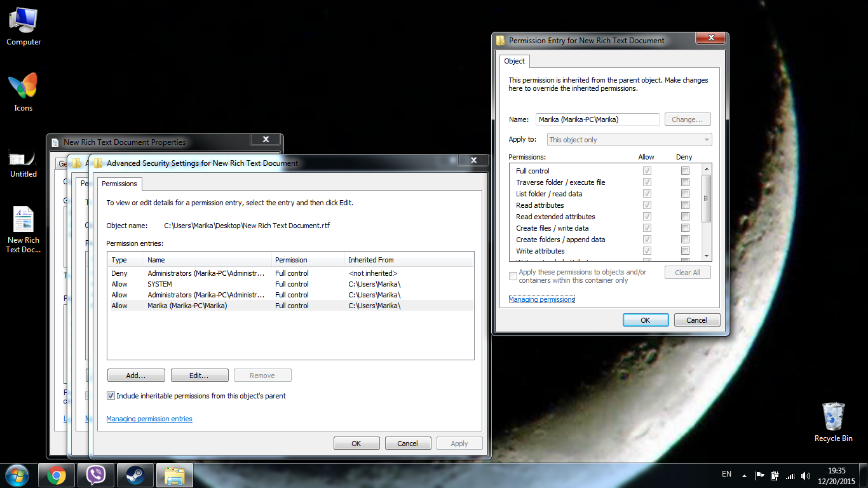Open the Managing permission entries link

tap(149, 419)
